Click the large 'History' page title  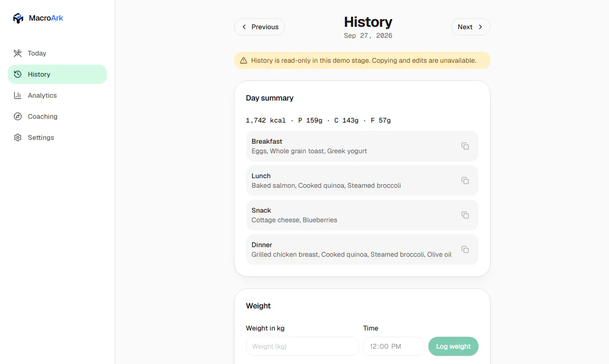click(368, 22)
